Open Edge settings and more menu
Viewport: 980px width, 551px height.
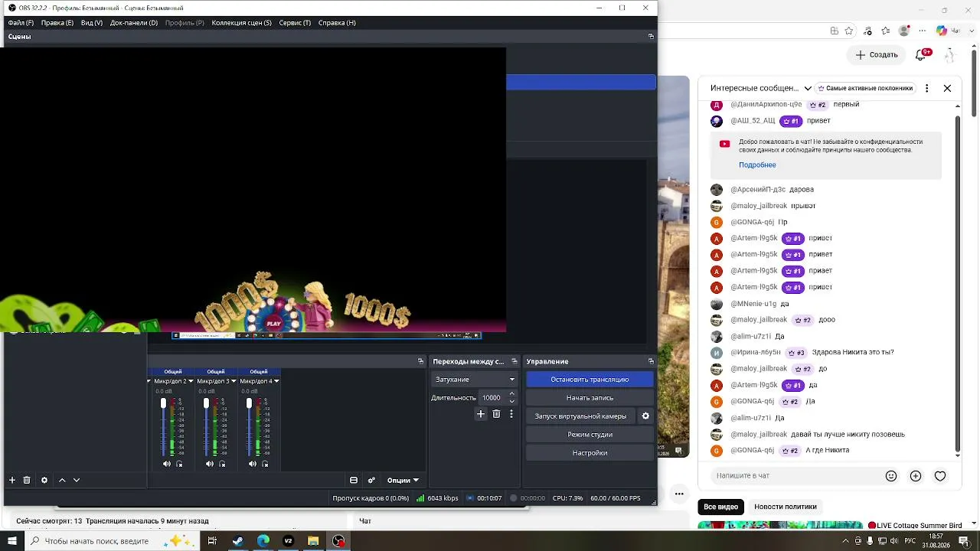[923, 31]
